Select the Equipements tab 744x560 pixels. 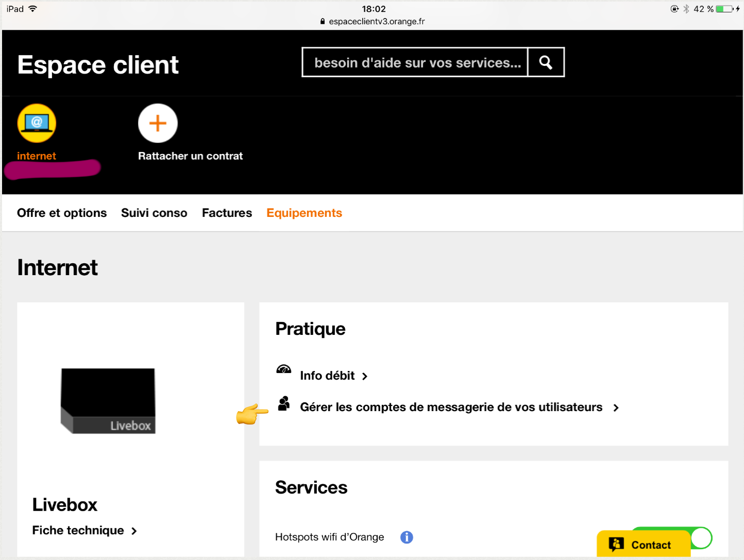[x=305, y=213]
